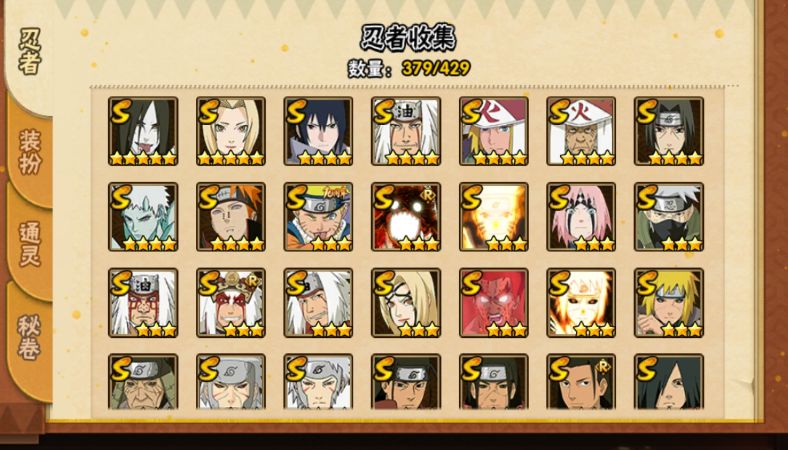788x450 pixels.
Task: Click the 忍者收集 title header
Action: point(408,38)
